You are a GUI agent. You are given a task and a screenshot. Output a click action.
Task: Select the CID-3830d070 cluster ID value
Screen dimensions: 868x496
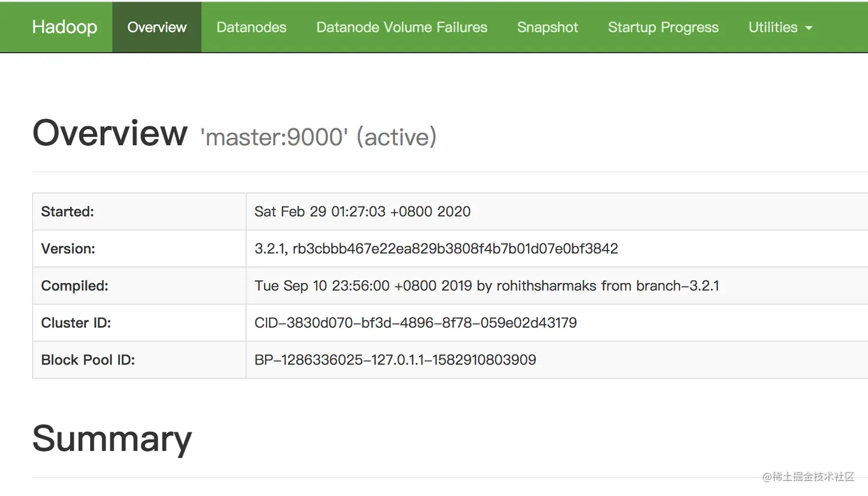click(416, 323)
